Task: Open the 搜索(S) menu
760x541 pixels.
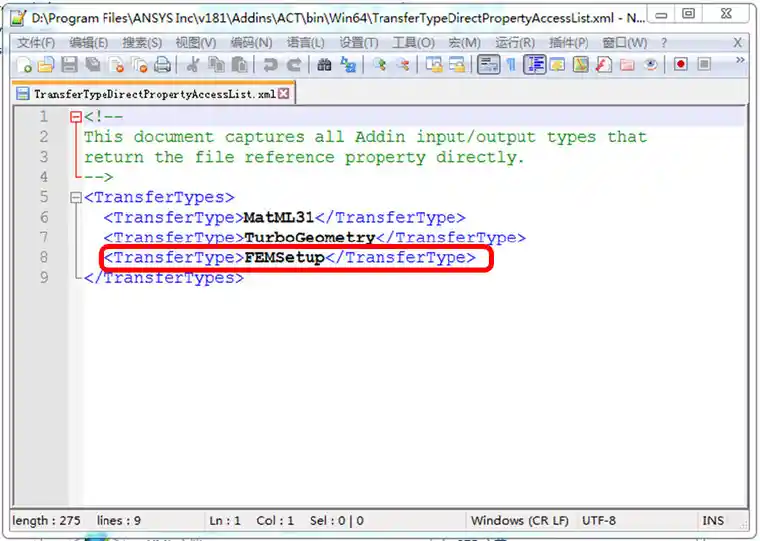Action: (x=142, y=43)
